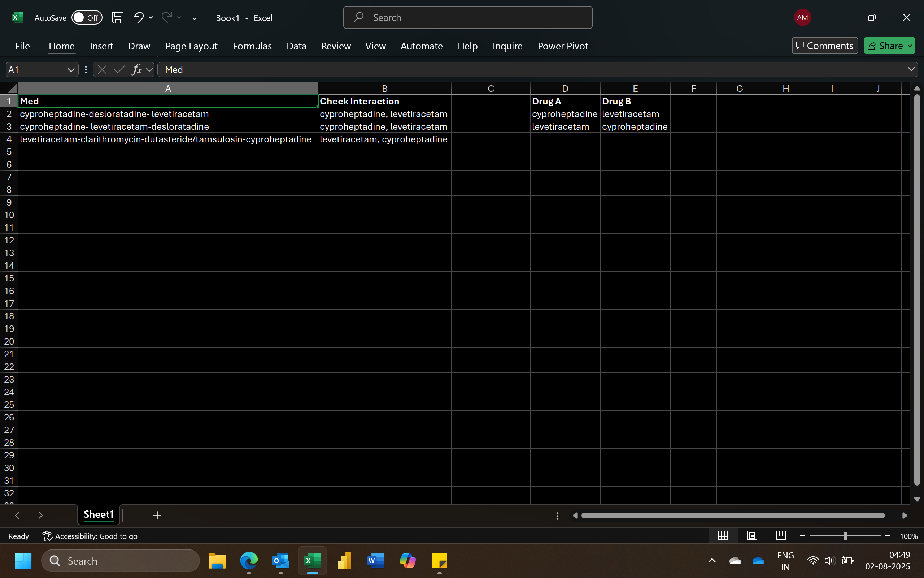Click the vertical scrollbar down arrow
This screenshot has width=924, height=578.
917,499
